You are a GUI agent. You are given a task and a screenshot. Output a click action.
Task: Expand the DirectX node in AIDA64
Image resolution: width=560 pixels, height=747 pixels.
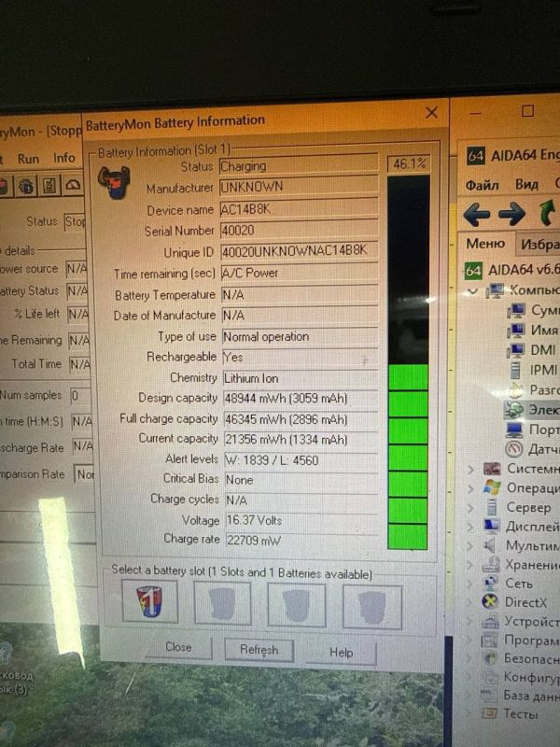pyautogui.click(x=470, y=602)
